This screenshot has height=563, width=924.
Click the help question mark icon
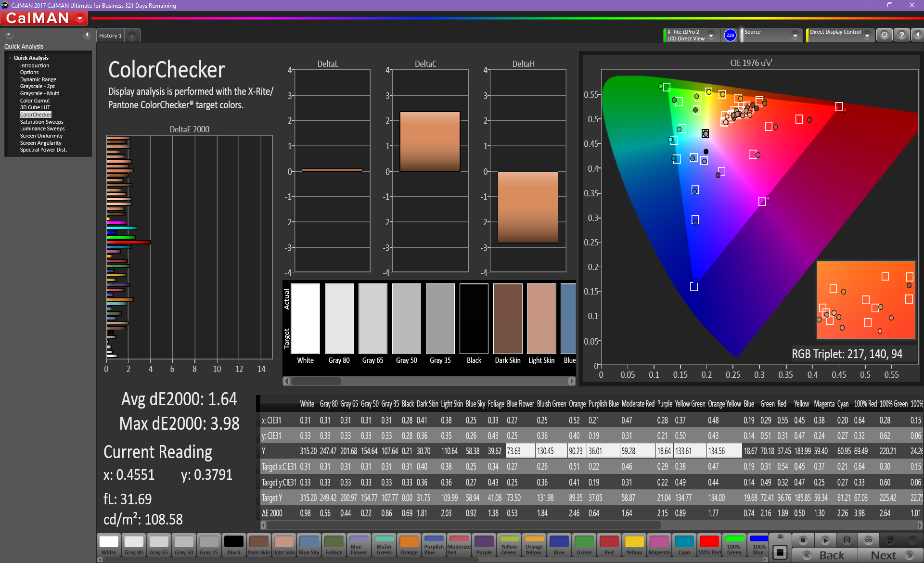click(901, 35)
